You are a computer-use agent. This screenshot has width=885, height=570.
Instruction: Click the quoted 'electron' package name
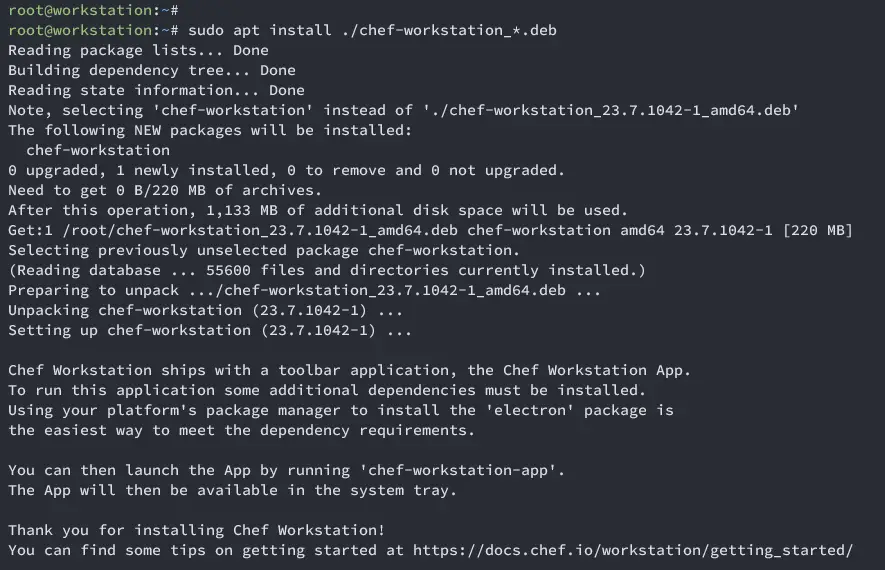coord(530,410)
